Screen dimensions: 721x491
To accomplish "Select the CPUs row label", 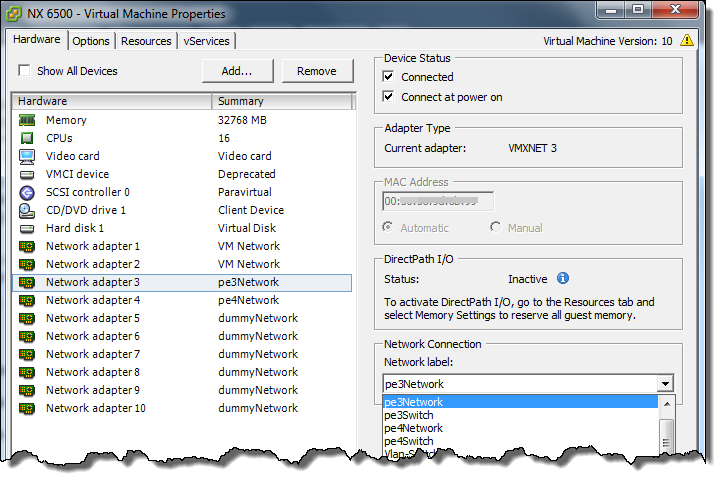I will click(x=59, y=138).
